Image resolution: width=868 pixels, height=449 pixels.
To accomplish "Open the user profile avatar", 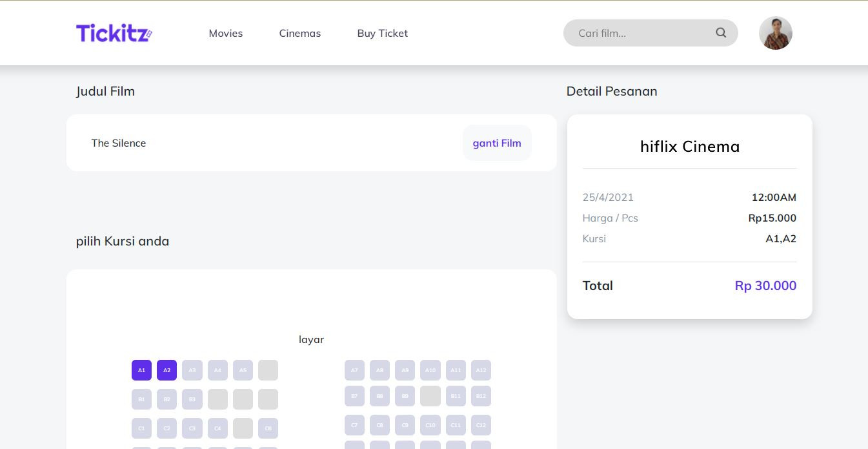I will pos(775,33).
